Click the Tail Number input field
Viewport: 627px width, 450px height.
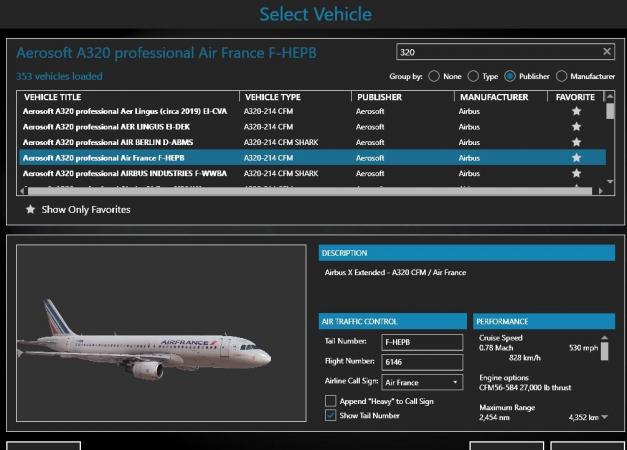point(422,342)
